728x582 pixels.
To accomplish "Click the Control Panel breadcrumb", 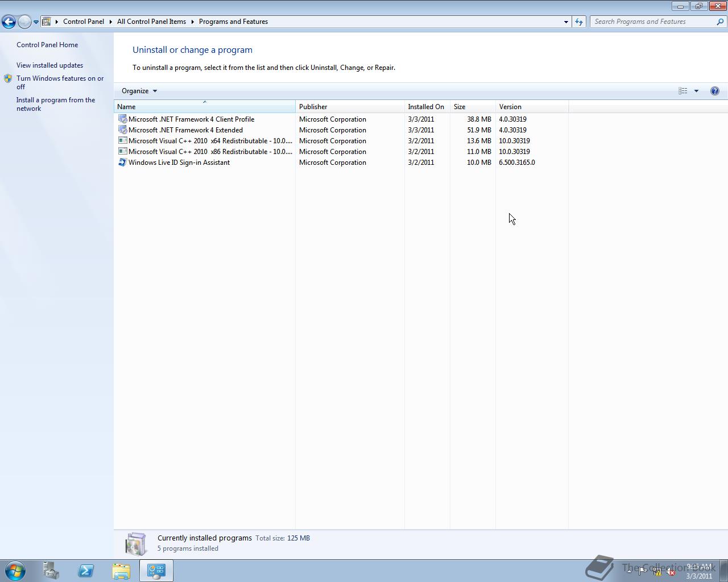I will (x=84, y=22).
